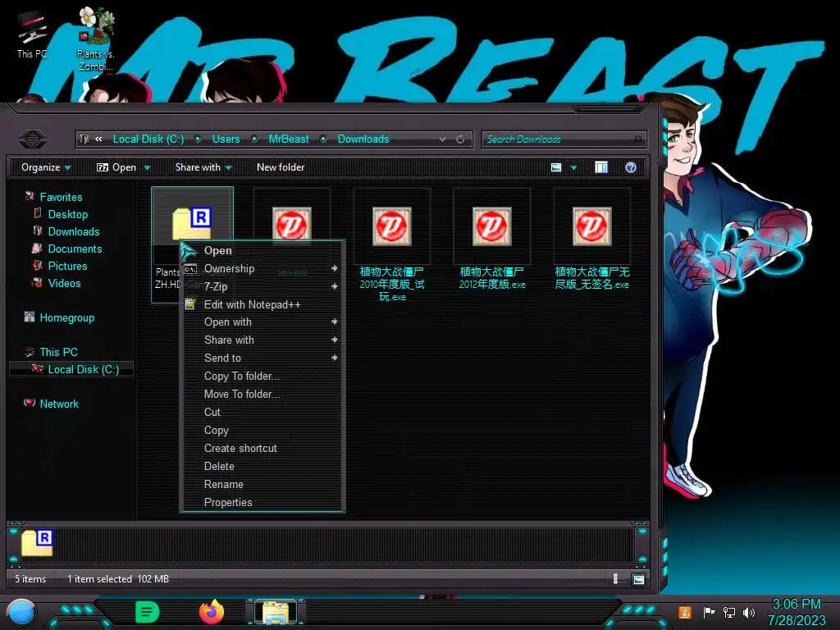Open Videos in the navigation pane
Screen dimensions: 840x630
[x=64, y=283]
